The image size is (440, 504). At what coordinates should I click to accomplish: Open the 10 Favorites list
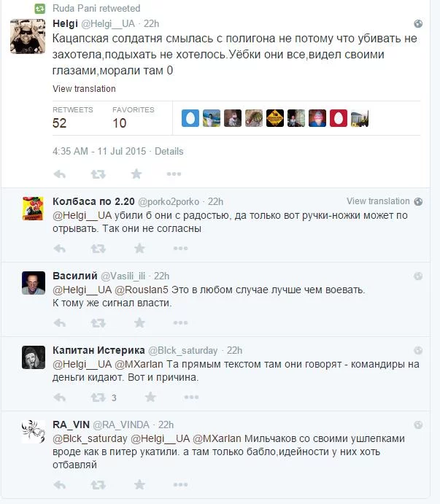(133, 118)
